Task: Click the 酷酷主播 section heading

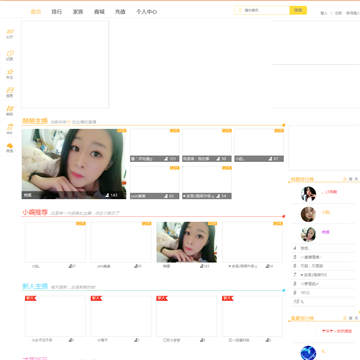Action: point(35,121)
